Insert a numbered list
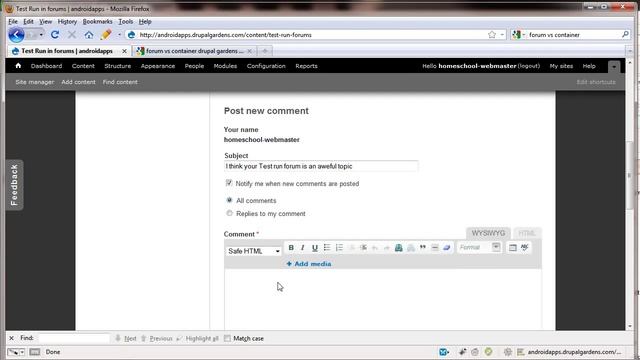The image size is (640, 360). (x=339, y=247)
